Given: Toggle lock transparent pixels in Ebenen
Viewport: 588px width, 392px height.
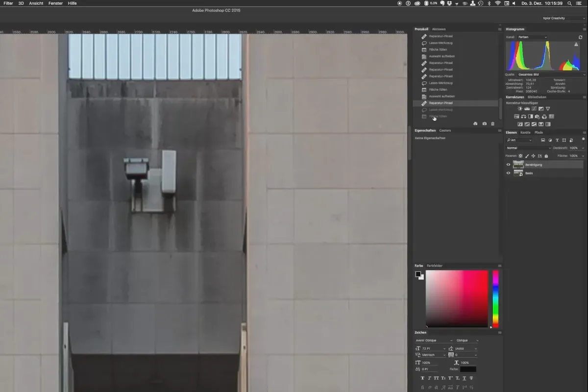Looking at the screenshot, I should point(520,156).
